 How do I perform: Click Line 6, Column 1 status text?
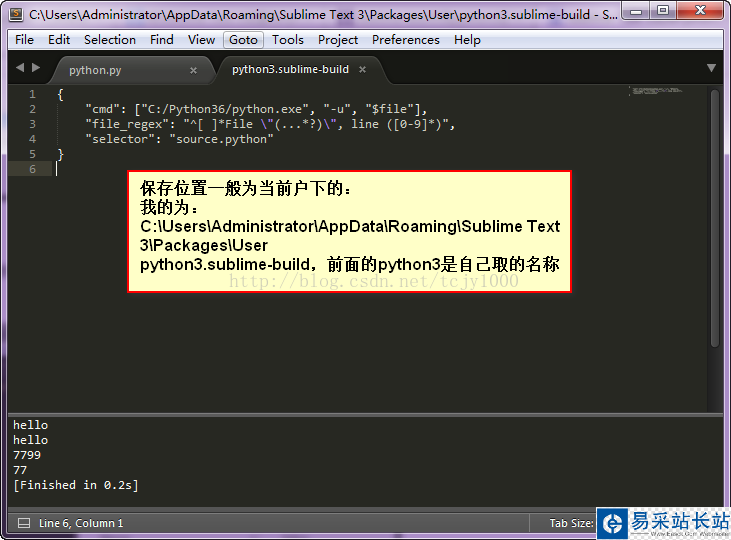click(81, 523)
